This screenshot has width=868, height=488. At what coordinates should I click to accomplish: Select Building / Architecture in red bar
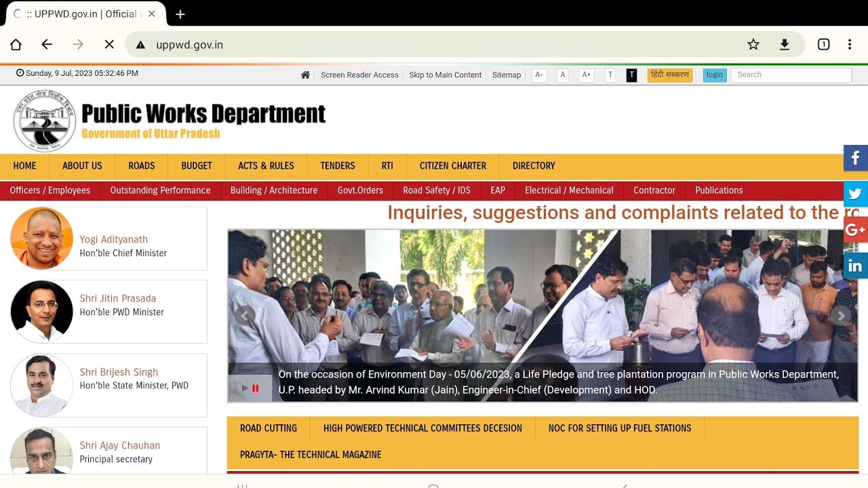(274, 190)
